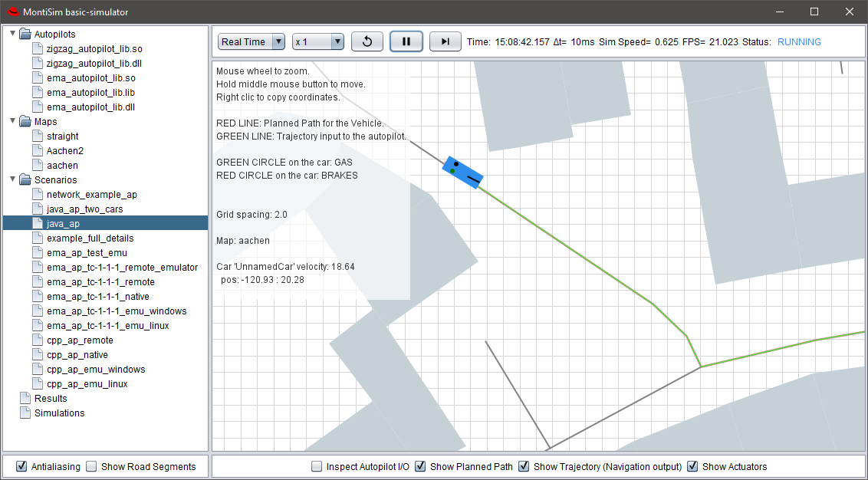868x480 pixels.
Task: Enable Show Road Segments checkbox
Action: coord(91,466)
